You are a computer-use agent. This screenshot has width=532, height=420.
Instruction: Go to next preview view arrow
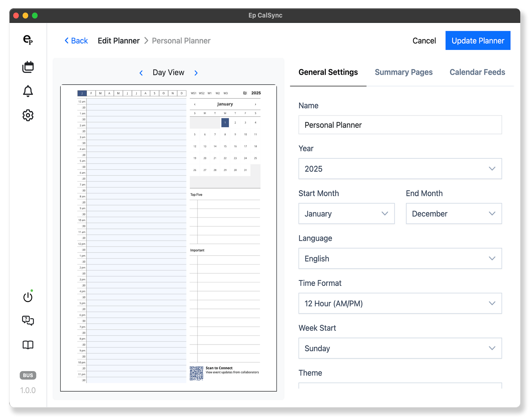(196, 73)
